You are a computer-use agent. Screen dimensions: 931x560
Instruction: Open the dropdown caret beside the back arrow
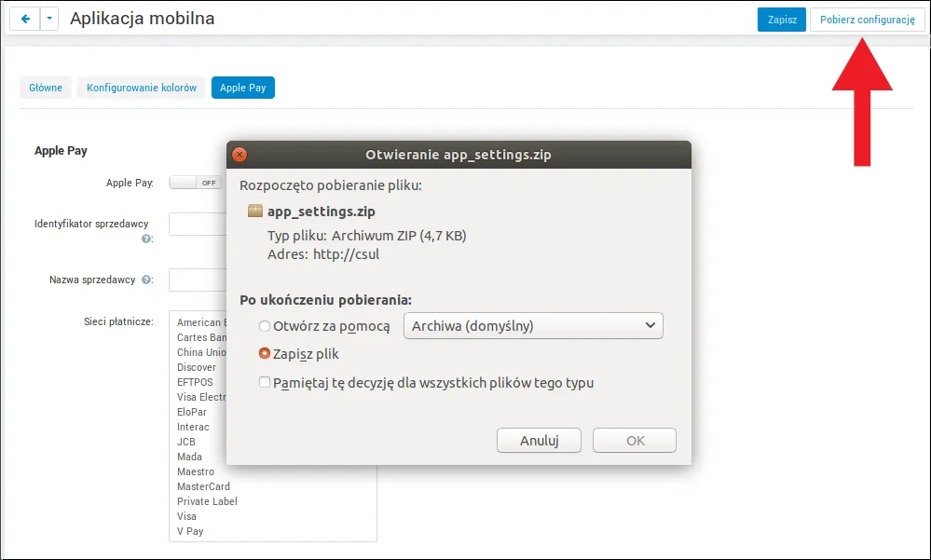(49, 19)
